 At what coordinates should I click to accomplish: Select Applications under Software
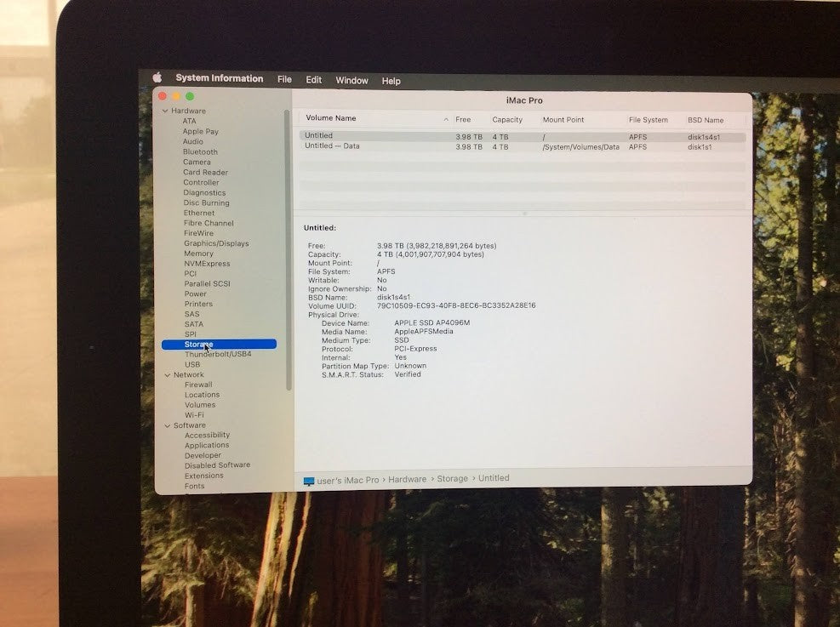[x=207, y=445]
